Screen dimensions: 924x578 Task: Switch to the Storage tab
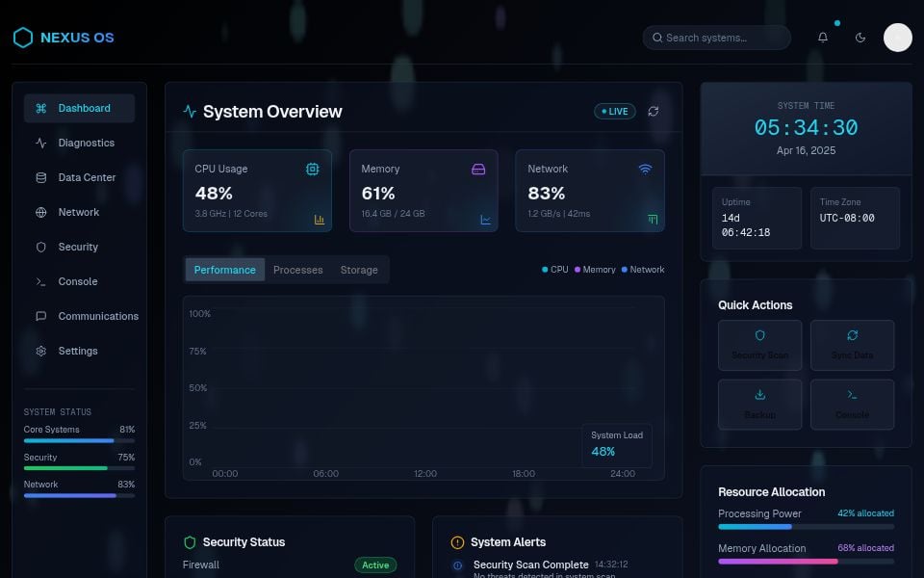pos(359,270)
